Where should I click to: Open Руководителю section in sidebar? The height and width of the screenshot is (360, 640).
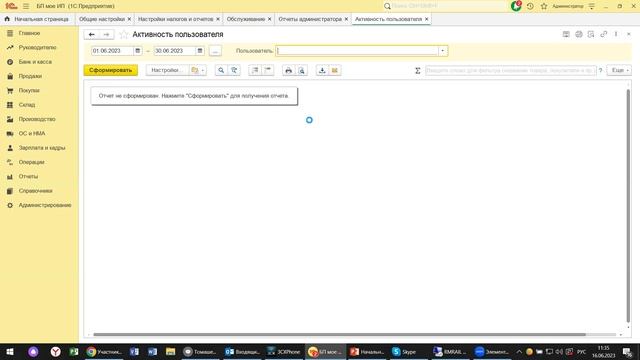pyautogui.click(x=37, y=47)
